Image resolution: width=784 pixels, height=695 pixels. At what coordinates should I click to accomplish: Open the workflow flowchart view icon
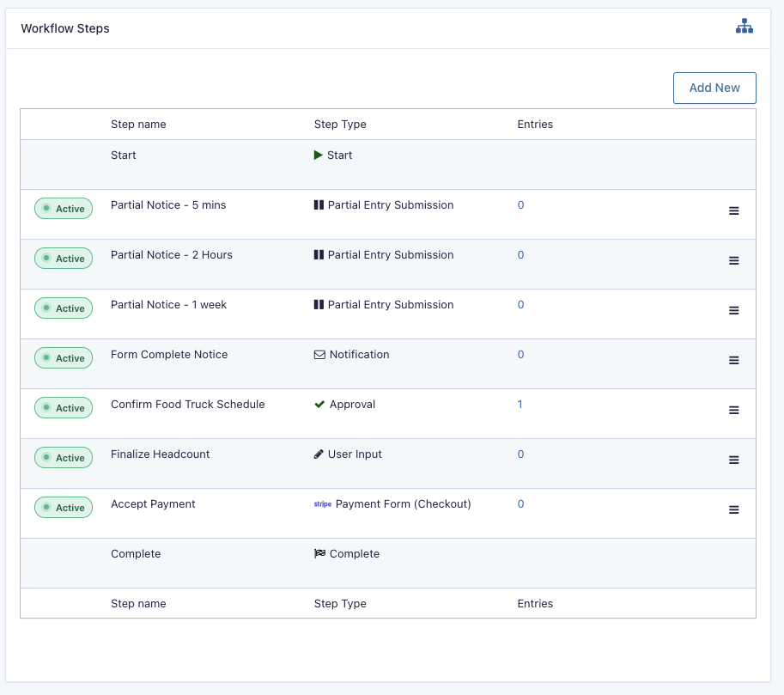(x=744, y=27)
